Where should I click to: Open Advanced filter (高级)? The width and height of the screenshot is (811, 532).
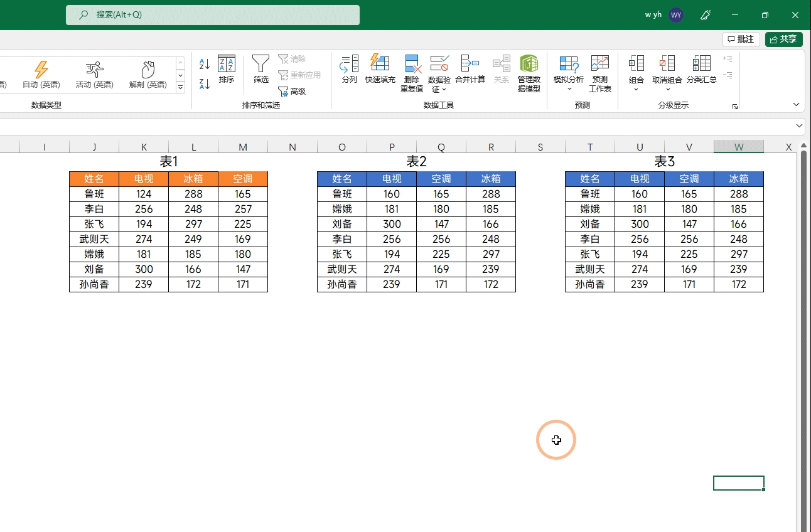293,92
